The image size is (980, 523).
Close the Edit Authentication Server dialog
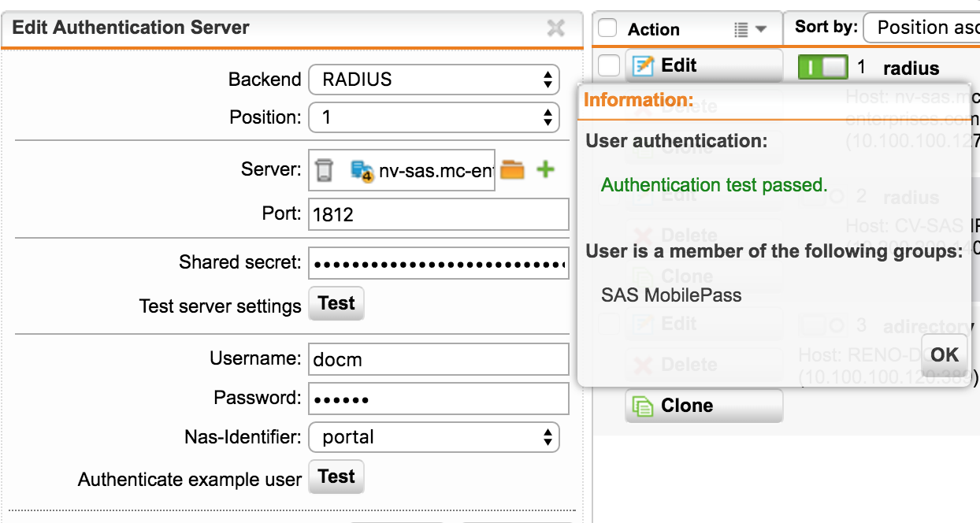tap(556, 28)
